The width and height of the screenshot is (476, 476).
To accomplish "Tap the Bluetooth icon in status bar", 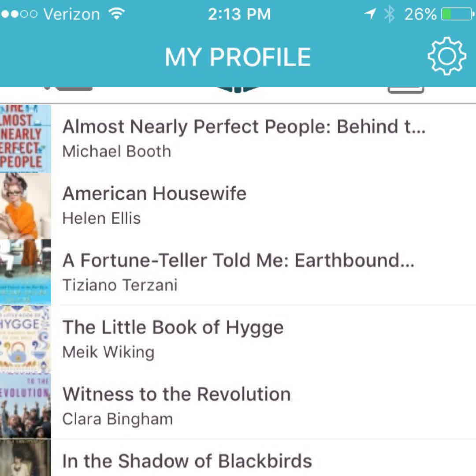I will pos(389,14).
